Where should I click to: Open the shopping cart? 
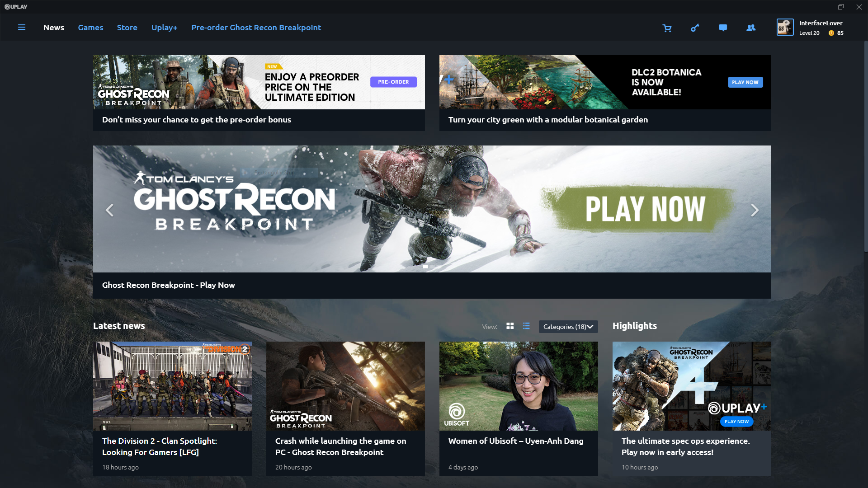[667, 28]
